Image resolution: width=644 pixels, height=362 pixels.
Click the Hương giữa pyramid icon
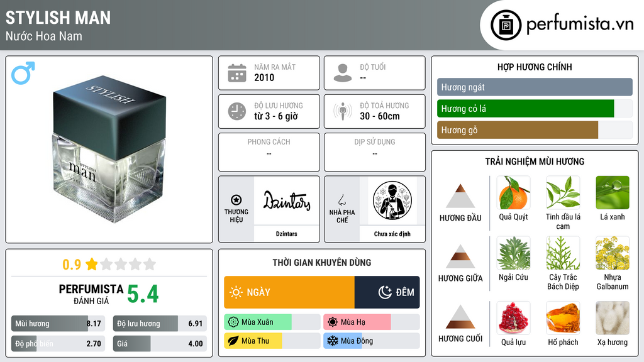pos(460,256)
